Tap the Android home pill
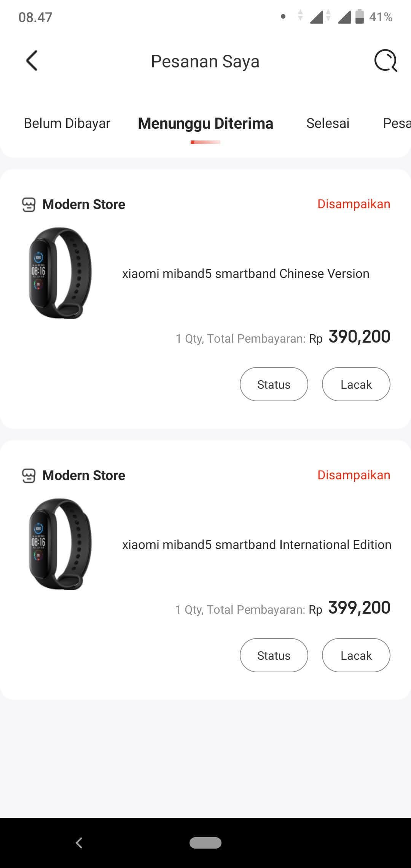Screen dimensions: 411x868 205,843
